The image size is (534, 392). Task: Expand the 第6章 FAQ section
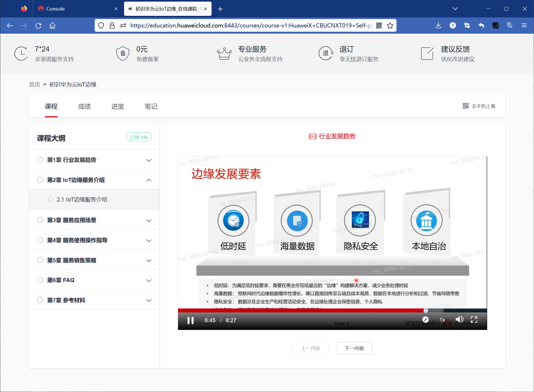coord(149,280)
